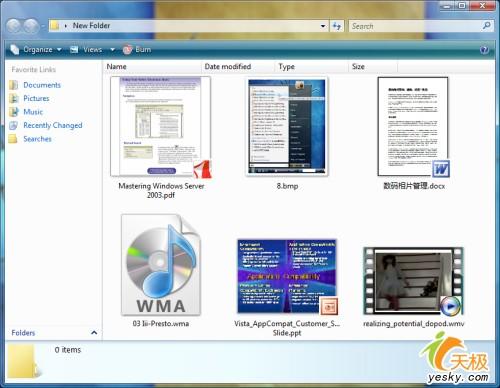Image resolution: width=500 pixels, height=388 pixels.
Task: Click the Word badge on docx thumbnail
Action: [x=441, y=169]
